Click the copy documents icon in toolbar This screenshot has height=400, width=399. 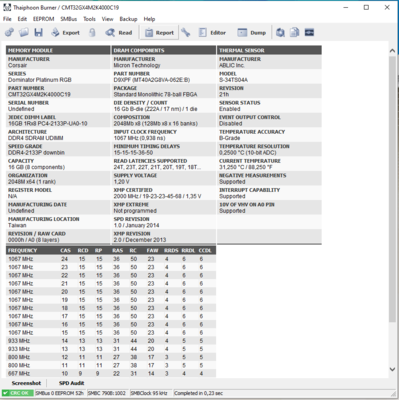[294, 32]
